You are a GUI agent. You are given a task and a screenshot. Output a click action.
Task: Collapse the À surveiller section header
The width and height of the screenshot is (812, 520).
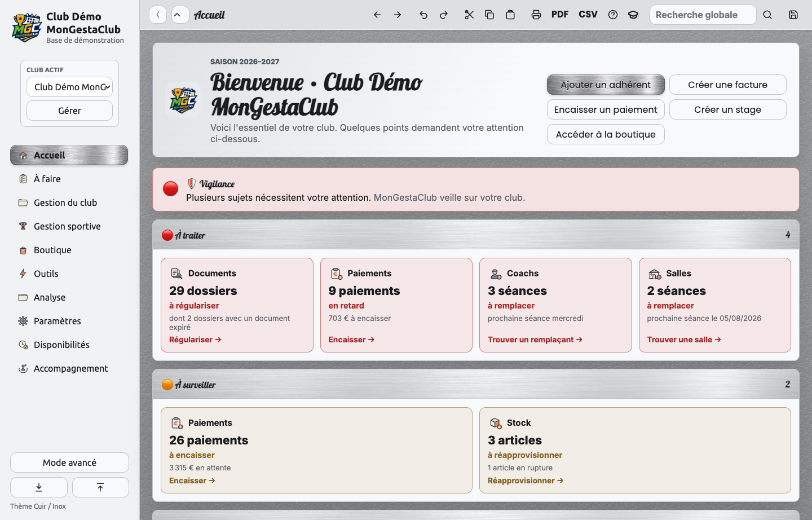[476, 384]
